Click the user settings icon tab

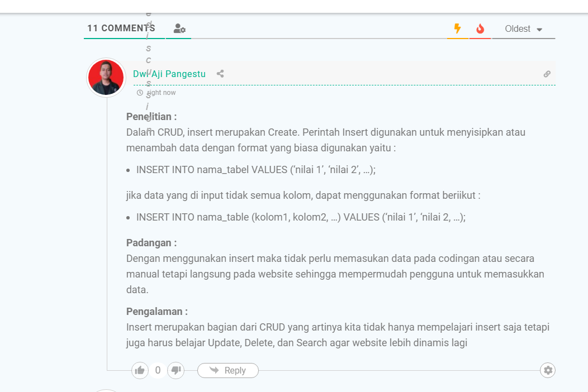click(x=179, y=28)
